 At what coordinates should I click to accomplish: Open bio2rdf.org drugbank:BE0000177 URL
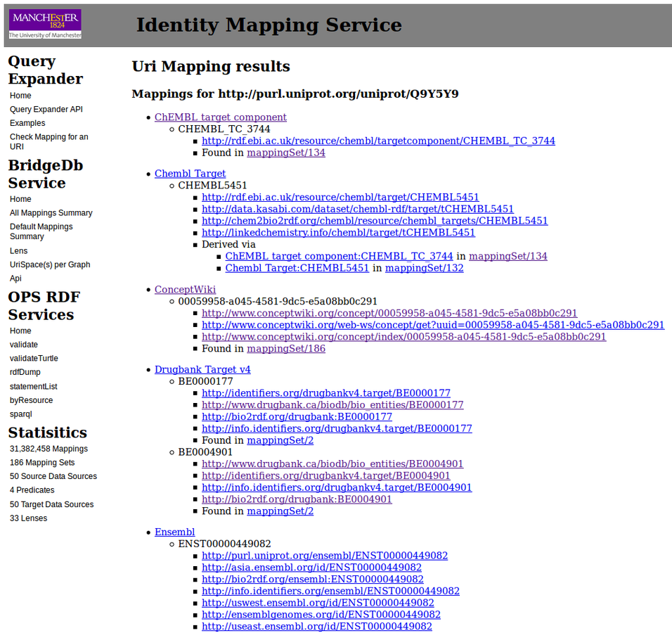[297, 416]
